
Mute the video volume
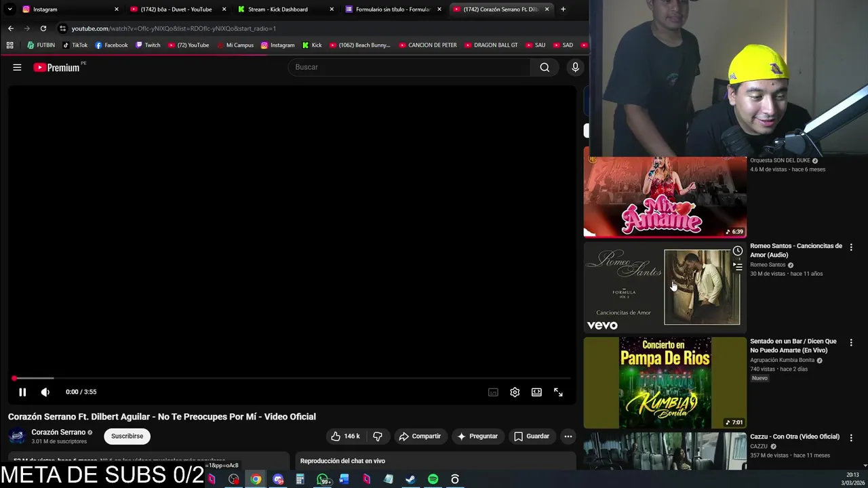[45, 392]
